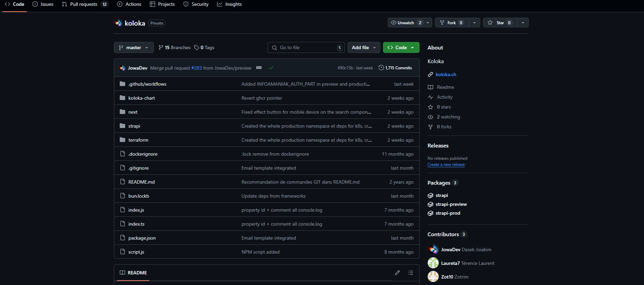Open the Insights tab
The height and width of the screenshot is (285, 644).
pos(230,4)
